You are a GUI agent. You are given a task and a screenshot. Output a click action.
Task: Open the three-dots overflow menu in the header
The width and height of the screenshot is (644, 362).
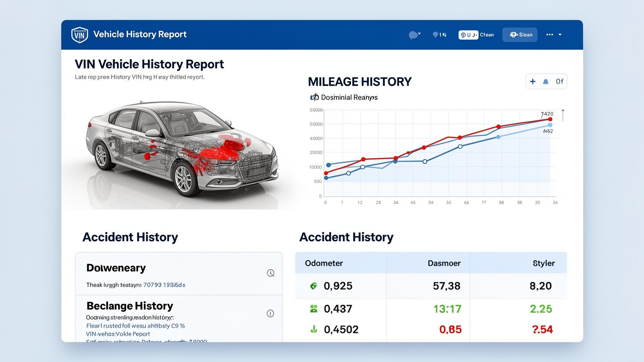click(x=549, y=35)
